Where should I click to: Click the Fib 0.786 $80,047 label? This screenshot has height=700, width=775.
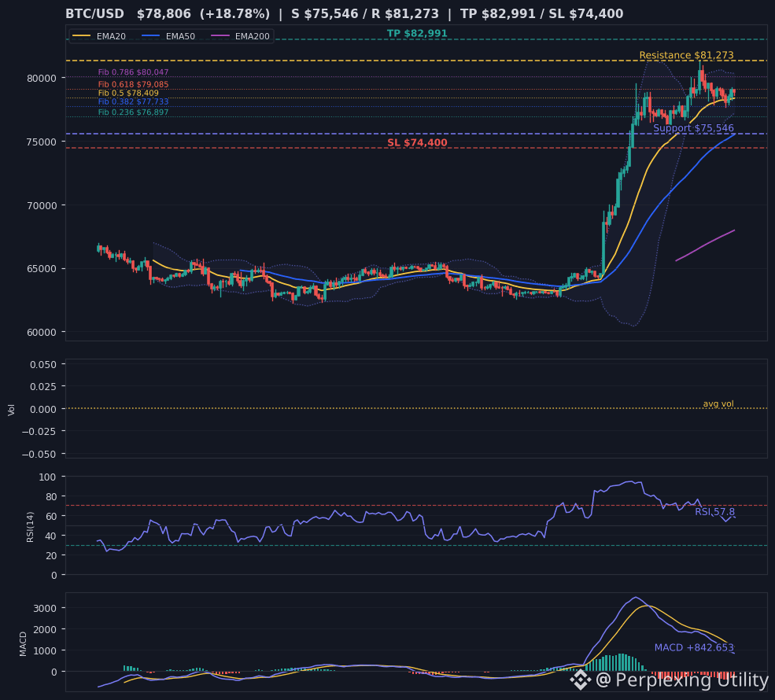134,72
